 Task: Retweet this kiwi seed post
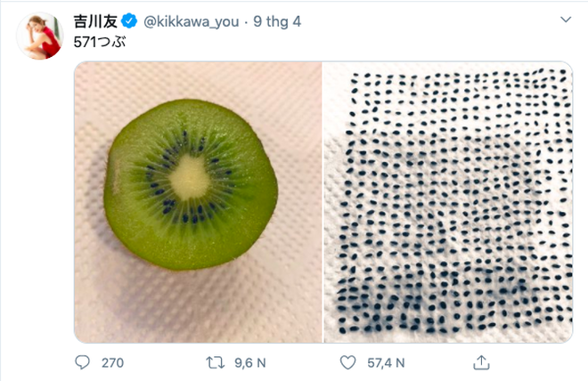(215, 362)
